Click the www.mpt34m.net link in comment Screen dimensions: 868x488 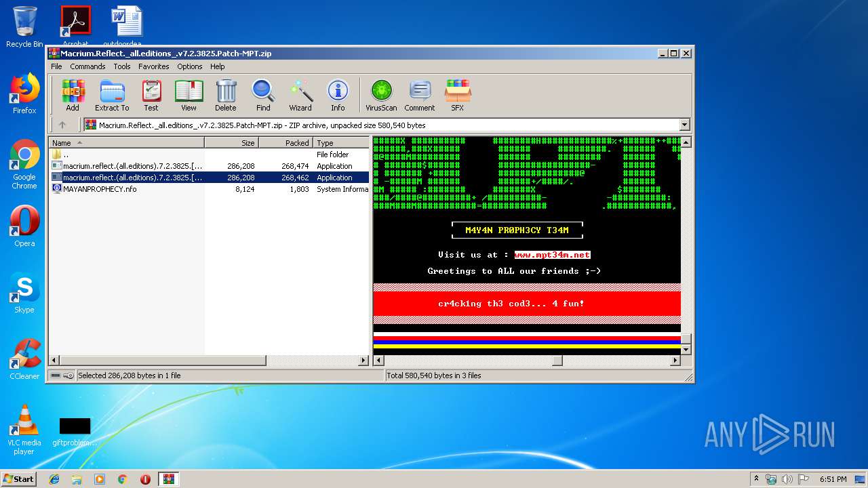pyautogui.click(x=552, y=255)
